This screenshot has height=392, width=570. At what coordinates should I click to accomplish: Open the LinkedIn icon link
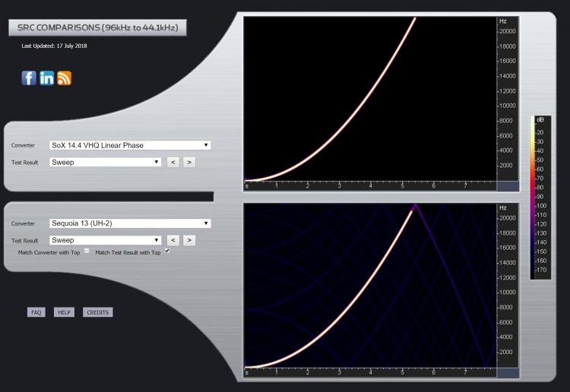point(46,77)
